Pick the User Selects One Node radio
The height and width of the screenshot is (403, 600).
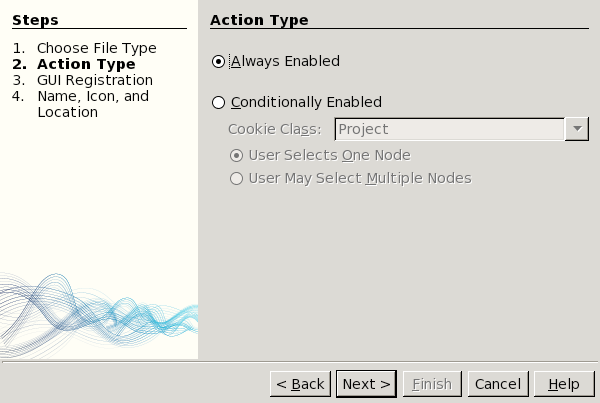(237, 155)
